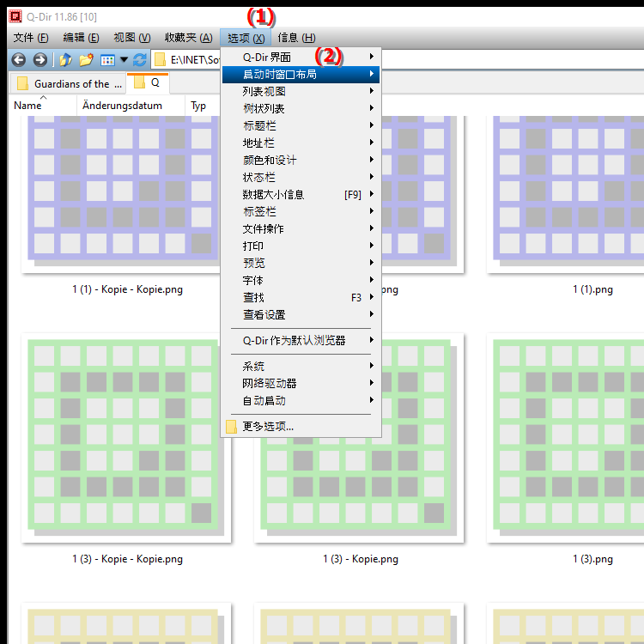Open Q-Dir 作为默认浏览器 submenu

pyautogui.click(x=301, y=341)
